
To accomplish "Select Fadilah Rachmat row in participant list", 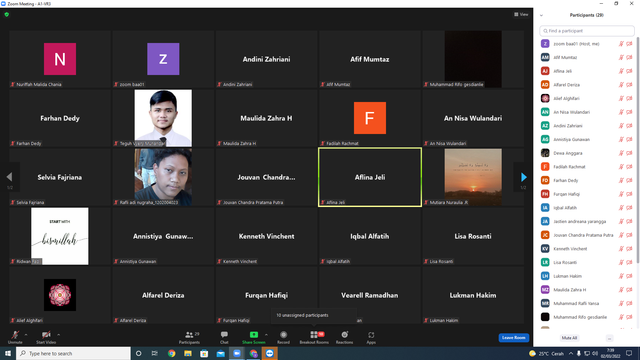I will coord(587,167).
